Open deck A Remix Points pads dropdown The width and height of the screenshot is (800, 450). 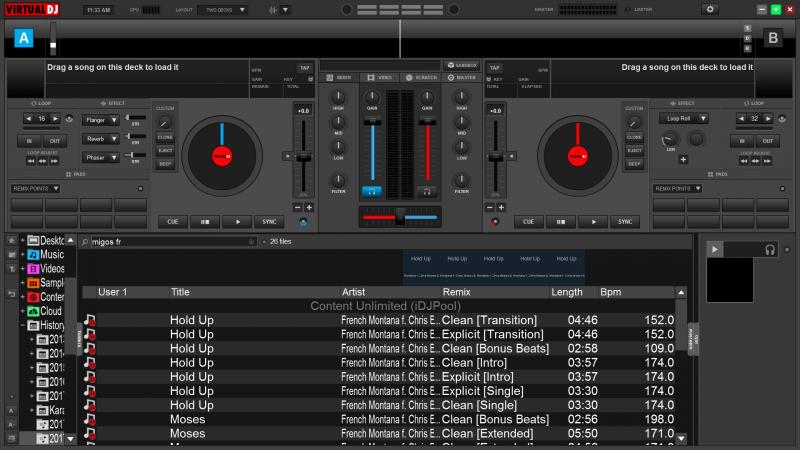click(36, 189)
